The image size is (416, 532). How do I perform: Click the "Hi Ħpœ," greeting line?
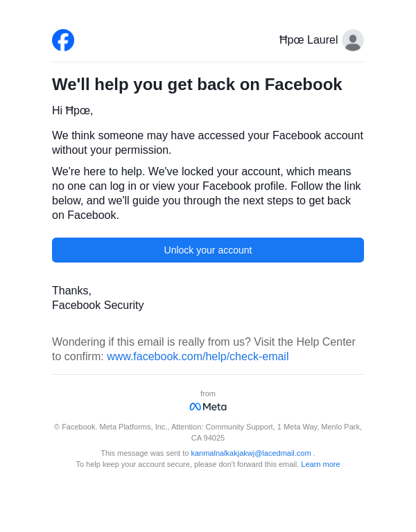tap(72, 111)
